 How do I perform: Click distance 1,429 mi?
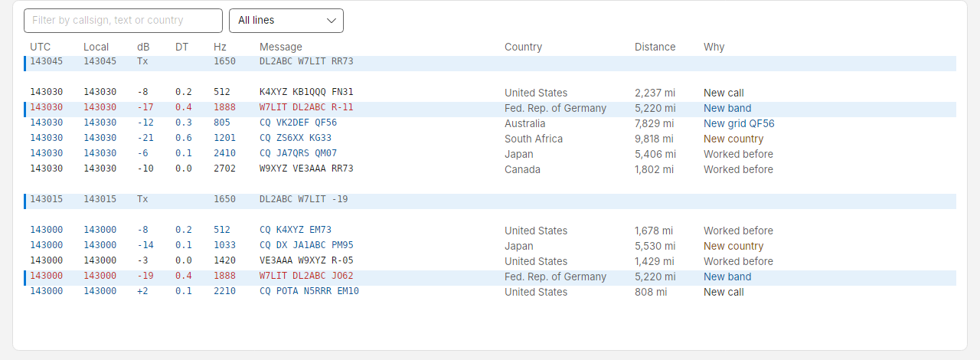pos(655,261)
